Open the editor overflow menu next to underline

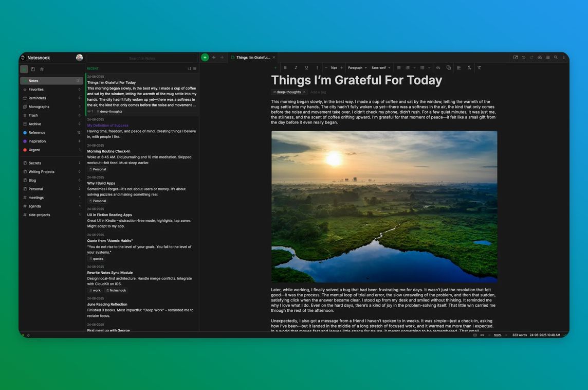[317, 67]
